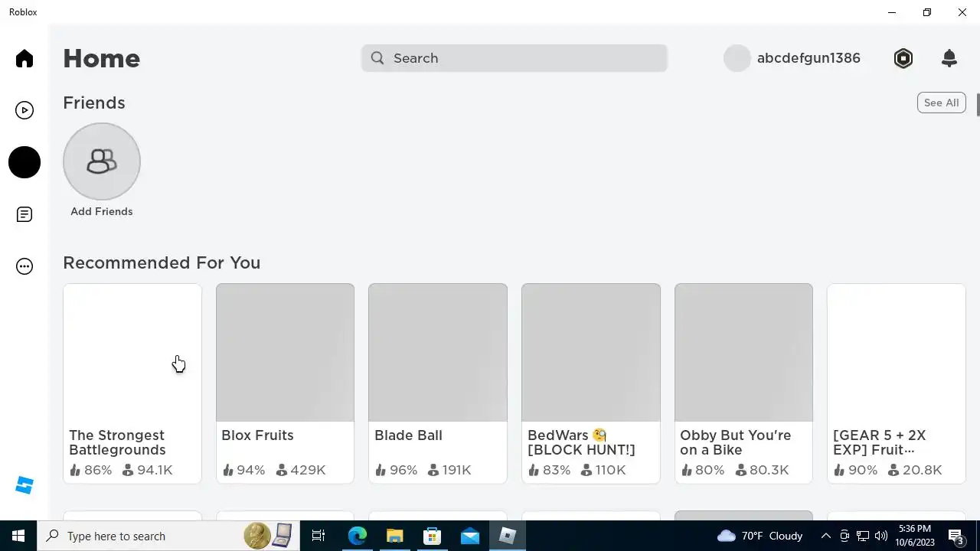Open the Avatar black circle in sidebar
Viewport: 980px width, 551px height.
click(x=24, y=162)
